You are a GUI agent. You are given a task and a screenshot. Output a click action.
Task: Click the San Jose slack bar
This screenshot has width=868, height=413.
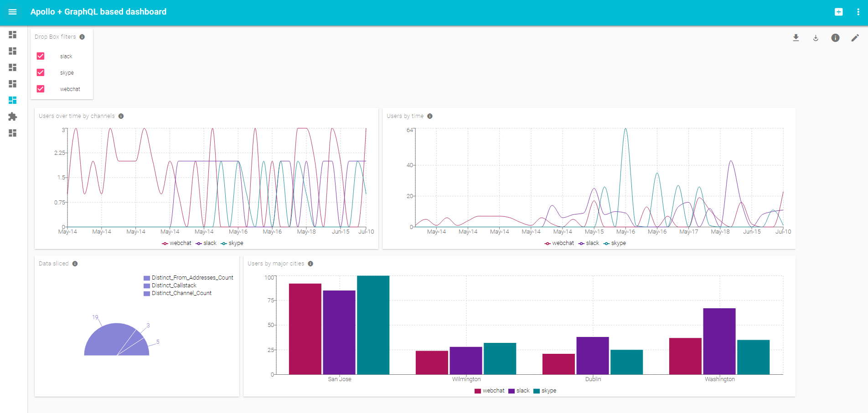pyautogui.click(x=339, y=332)
